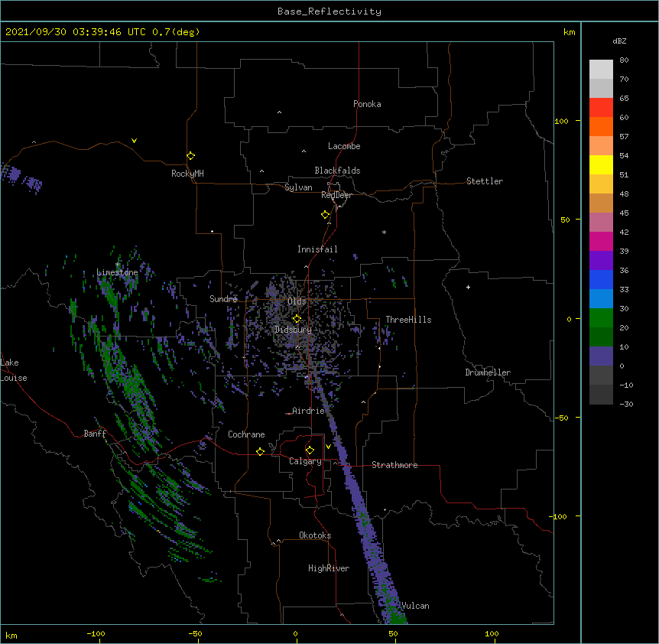659x644 pixels.
Task: Select the Airdrie label
Action: pos(309,411)
